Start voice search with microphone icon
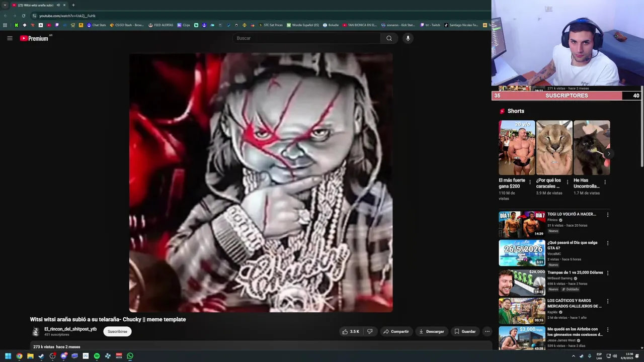 408,38
